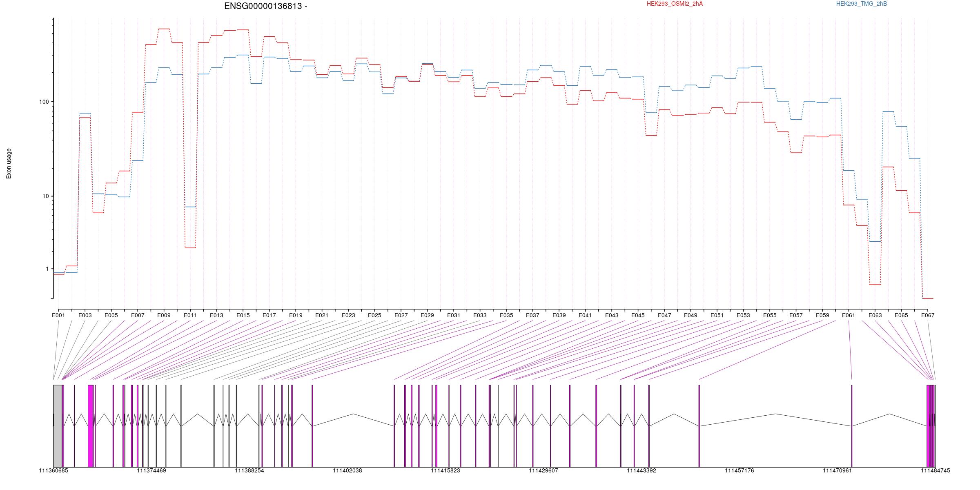The width and height of the screenshot is (980, 490).
Task: Click genomic coordinate 111429607
Action: (x=543, y=470)
